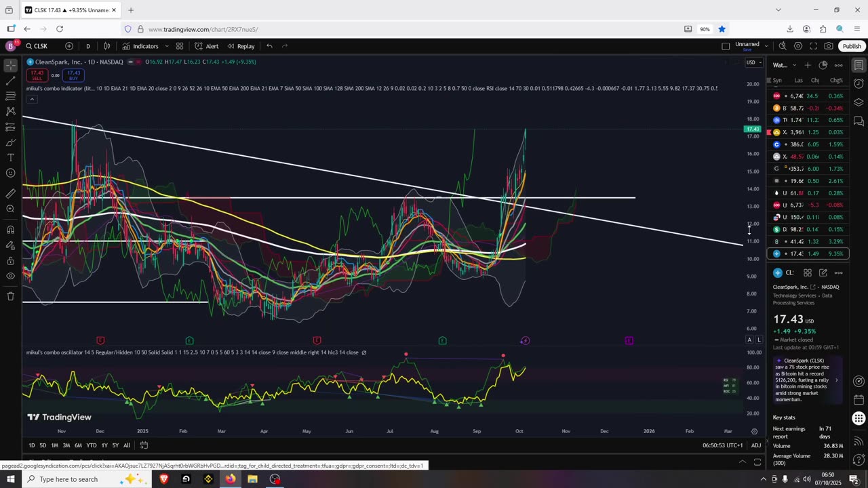The image size is (868, 488).
Task: Open the quick search icon in top toolbar
Action: [x=783, y=46]
